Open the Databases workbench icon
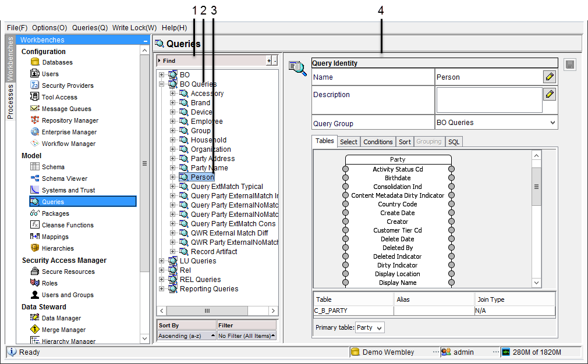 (x=35, y=62)
